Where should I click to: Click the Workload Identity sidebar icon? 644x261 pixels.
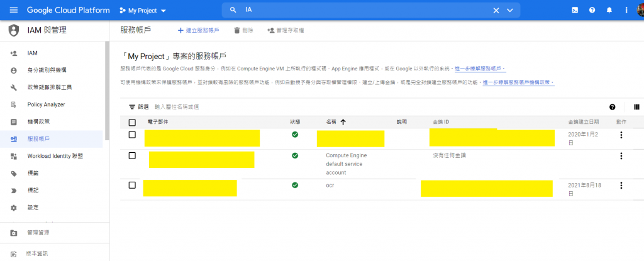tap(14, 156)
